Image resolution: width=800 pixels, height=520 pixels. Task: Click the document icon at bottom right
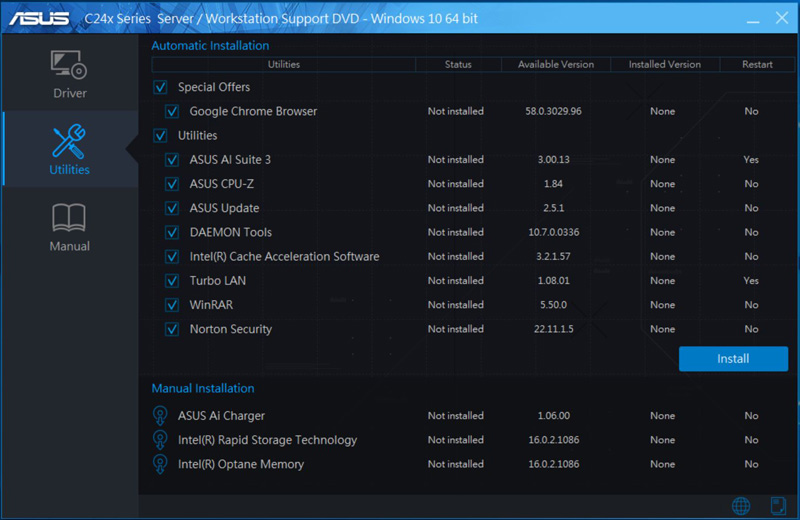tap(778, 506)
